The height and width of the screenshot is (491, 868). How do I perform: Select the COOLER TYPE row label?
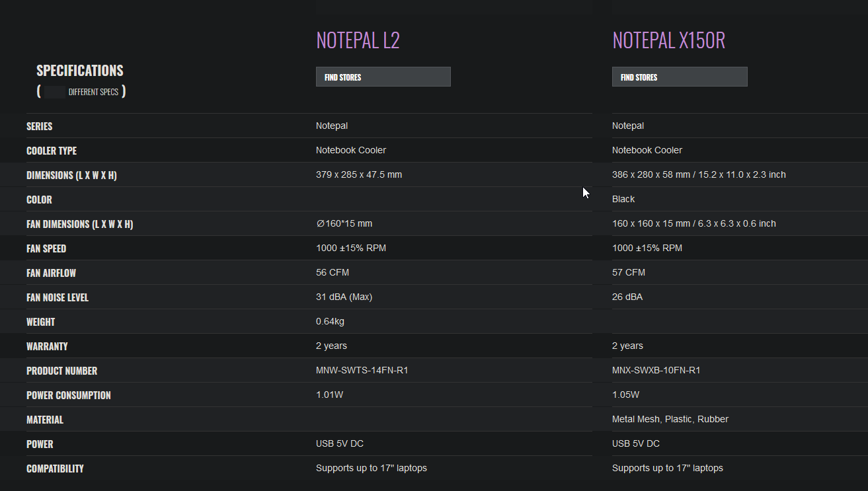tap(52, 151)
